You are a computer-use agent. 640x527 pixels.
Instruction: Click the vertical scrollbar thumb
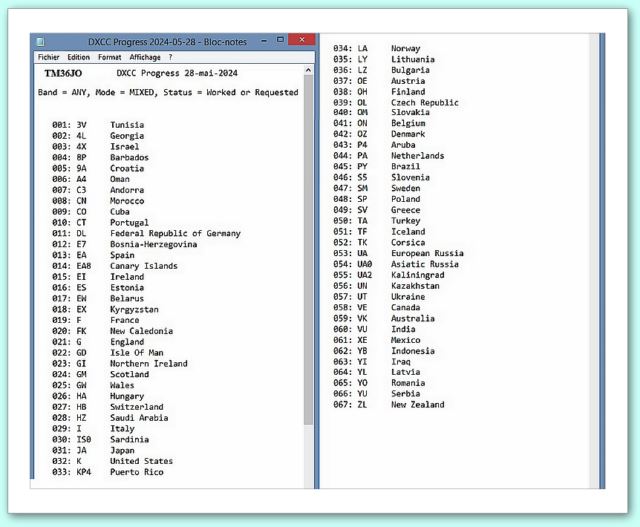point(309,250)
